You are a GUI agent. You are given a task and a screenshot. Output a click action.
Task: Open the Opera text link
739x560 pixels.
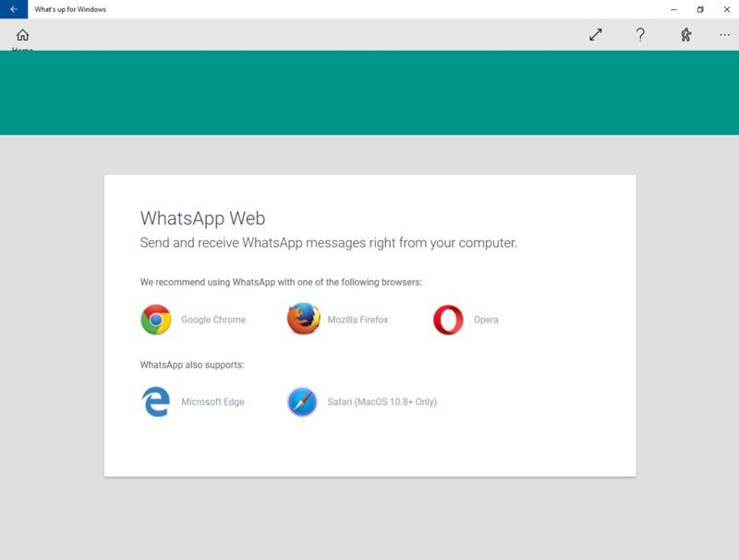coord(486,320)
